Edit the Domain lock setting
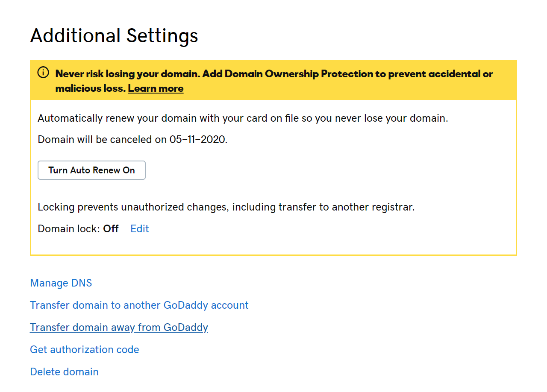The image size is (547, 392). 139,229
